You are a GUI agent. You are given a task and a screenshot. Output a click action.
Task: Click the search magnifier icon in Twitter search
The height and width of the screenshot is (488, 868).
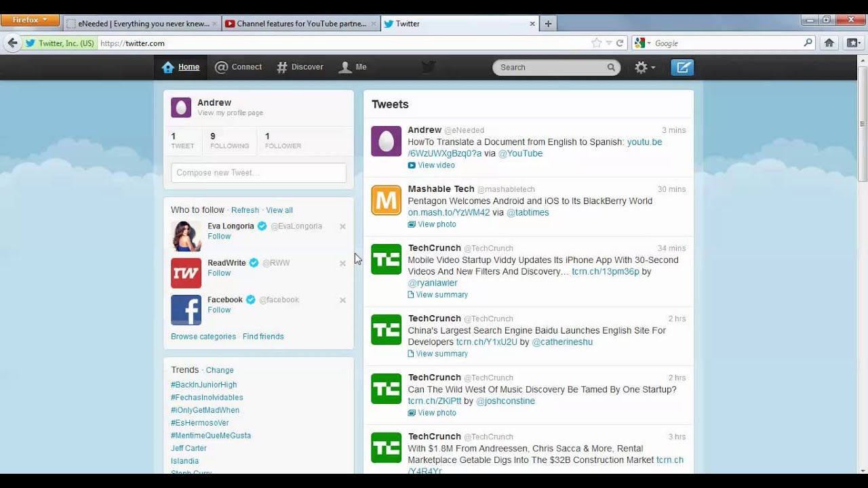pos(611,67)
